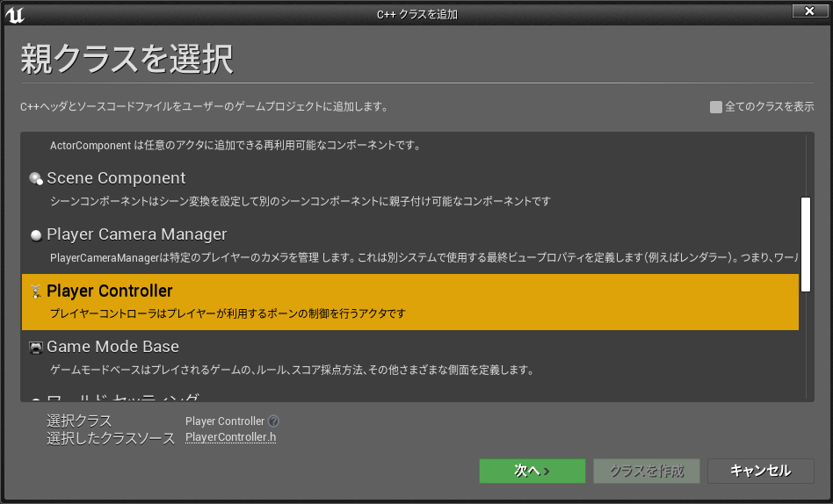Click the Game Mode Base description text
Screen dimensions: 833x504
point(292,370)
